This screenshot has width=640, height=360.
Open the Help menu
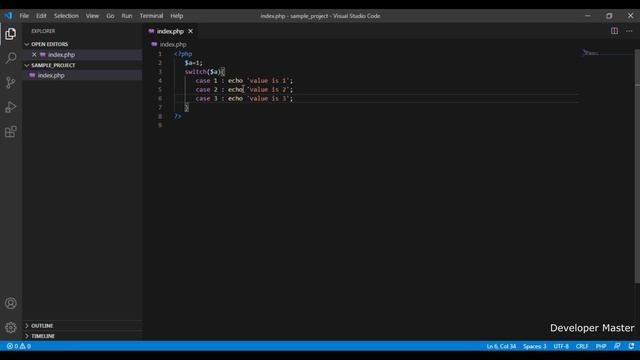pos(177,16)
